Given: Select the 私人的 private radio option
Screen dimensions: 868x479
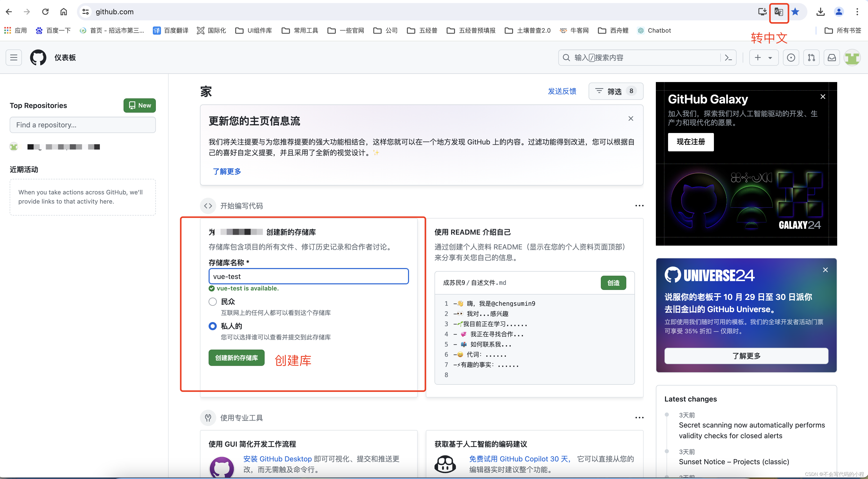Looking at the screenshot, I should coord(213,326).
